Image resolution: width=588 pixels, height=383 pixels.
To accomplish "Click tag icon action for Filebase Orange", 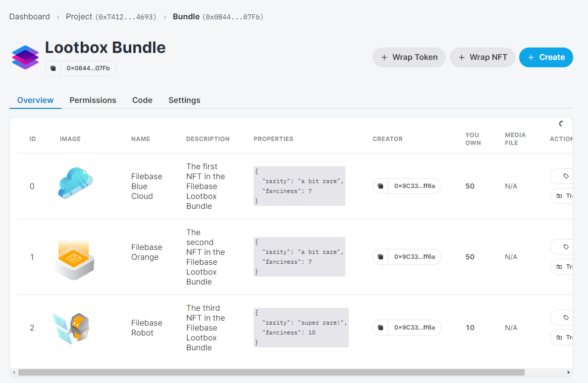I will click(x=566, y=247).
